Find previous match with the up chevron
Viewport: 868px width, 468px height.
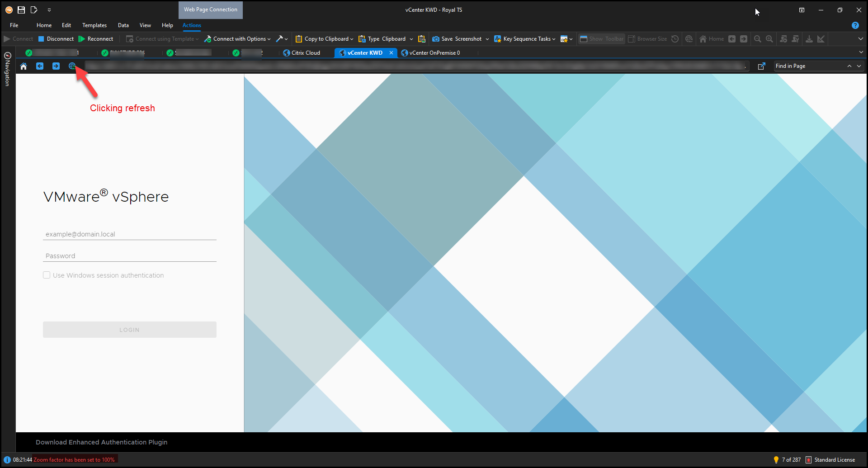(x=849, y=66)
